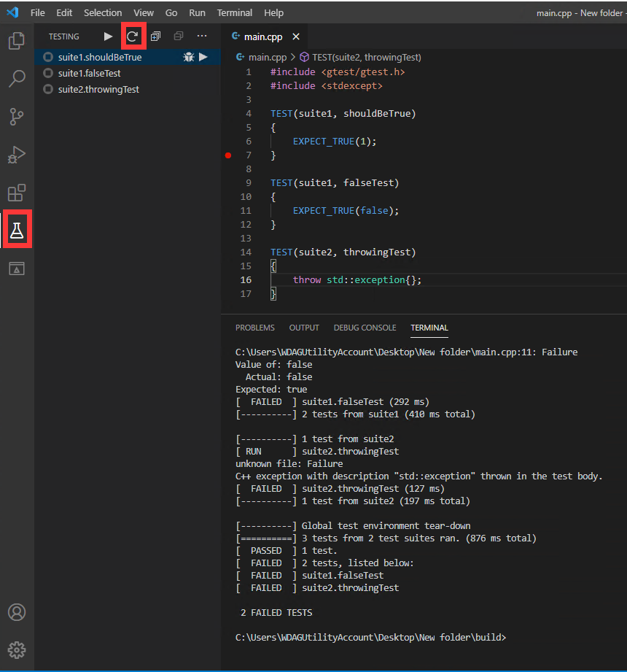Open the Terminal menu in menu bar
627x672 pixels.
point(234,13)
